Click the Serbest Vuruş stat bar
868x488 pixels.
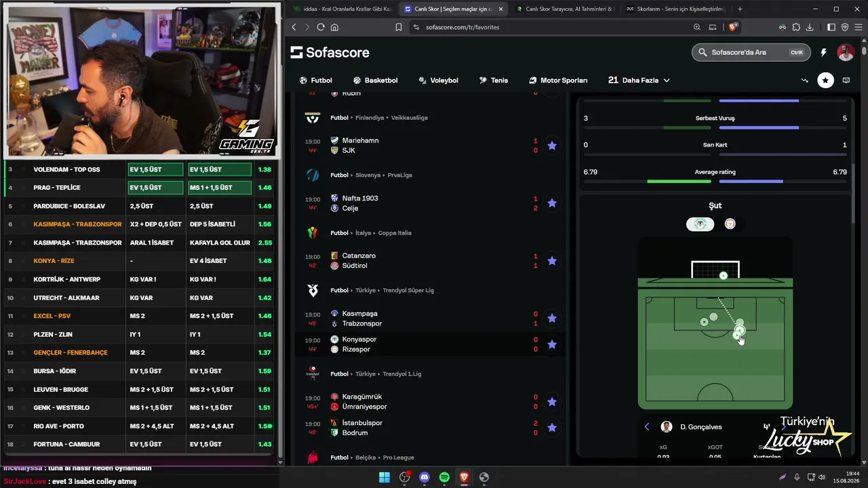click(715, 127)
